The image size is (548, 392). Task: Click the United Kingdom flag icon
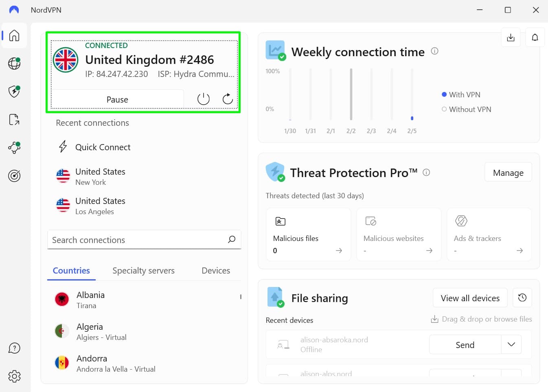pyautogui.click(x=66, y=60)
